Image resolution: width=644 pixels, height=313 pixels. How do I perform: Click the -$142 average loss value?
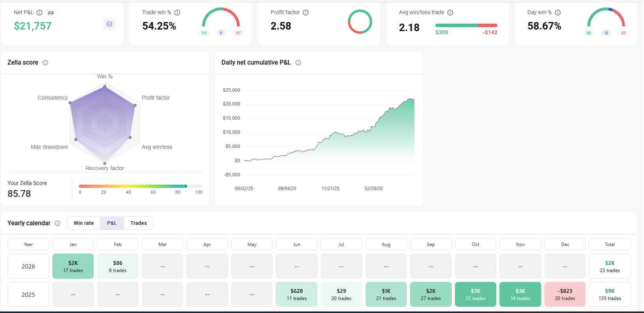490,32
